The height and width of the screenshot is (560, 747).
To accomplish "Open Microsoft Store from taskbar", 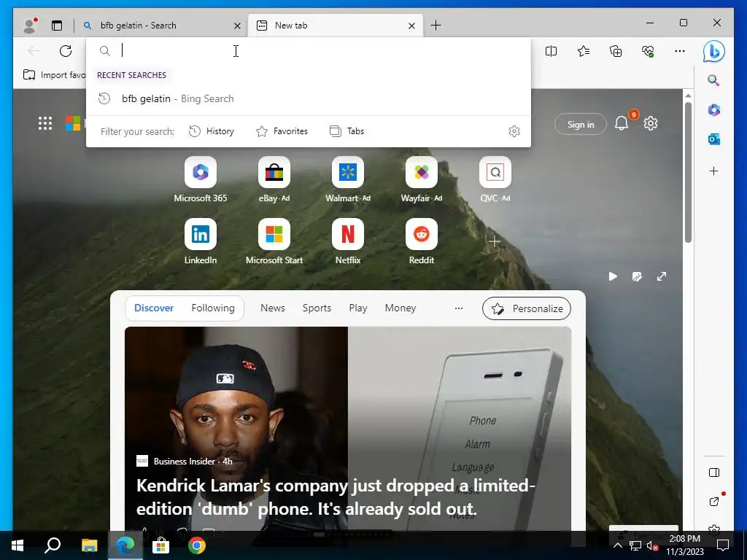I will point(160,545).
